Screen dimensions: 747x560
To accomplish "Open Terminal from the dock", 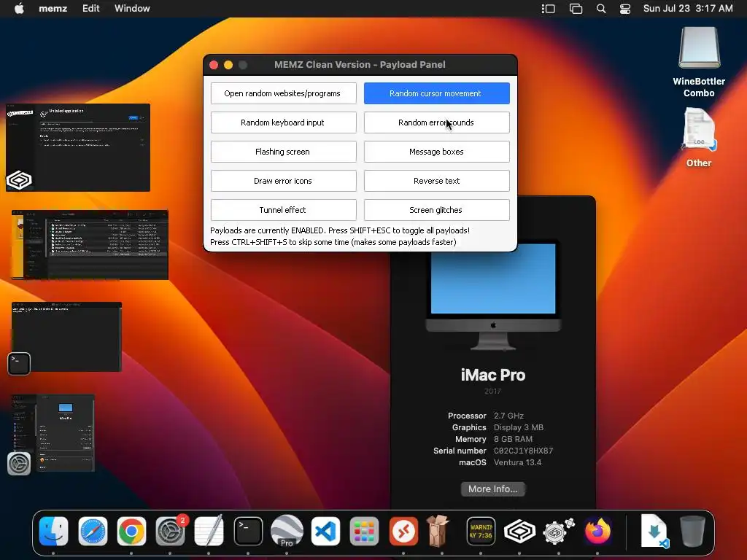I will pos(248,531).
